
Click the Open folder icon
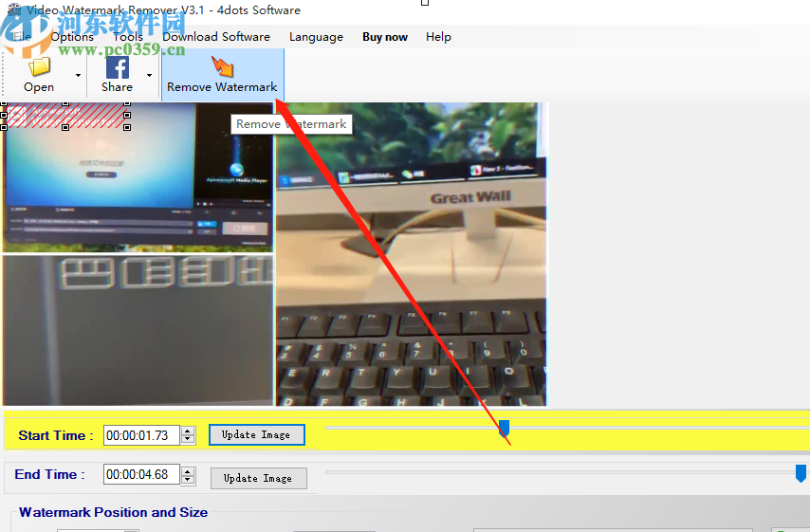39,66
